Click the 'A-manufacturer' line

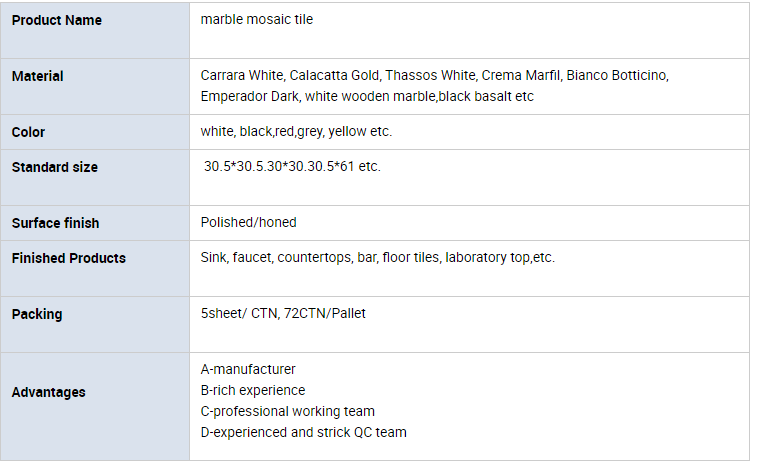point(248,369)
